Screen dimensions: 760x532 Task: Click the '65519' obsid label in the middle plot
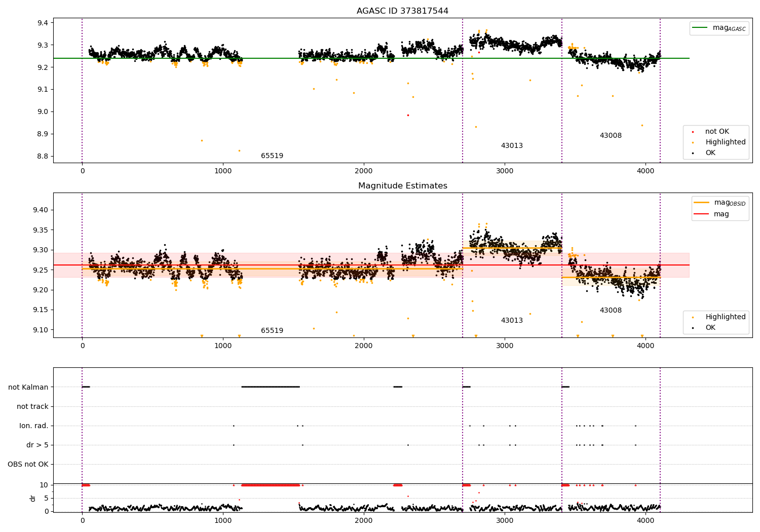click(x=272, y=331)
